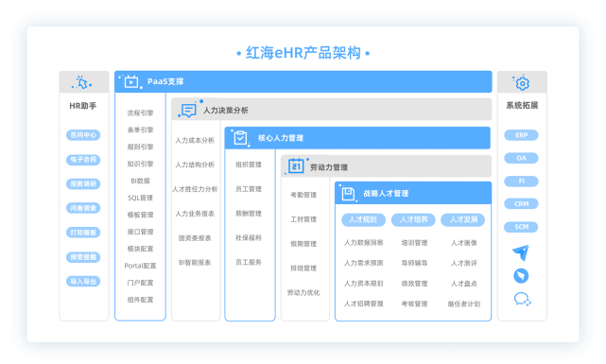Click the 导入导出 pill

point(83,282)
